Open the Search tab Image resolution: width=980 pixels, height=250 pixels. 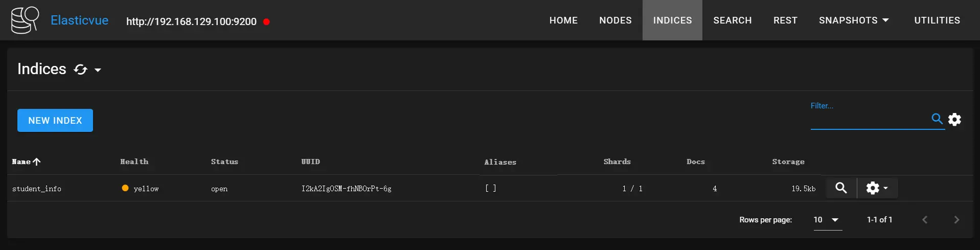(x=732, y=20)
